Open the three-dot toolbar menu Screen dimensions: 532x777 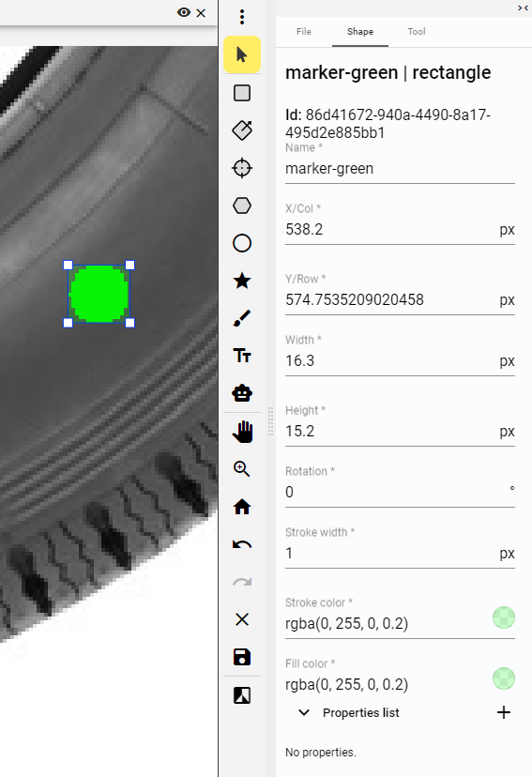pos(242,17)
